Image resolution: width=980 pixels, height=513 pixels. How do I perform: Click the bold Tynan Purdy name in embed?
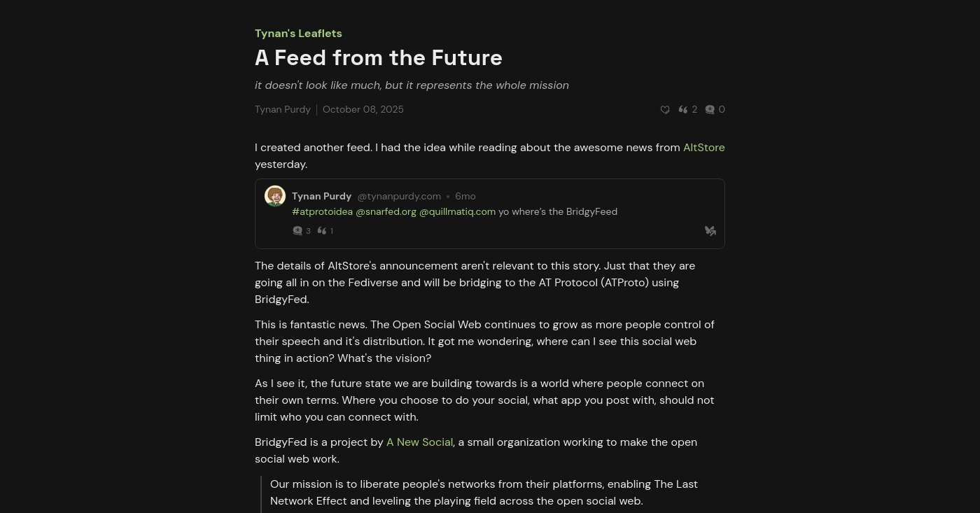click(321, 197)
